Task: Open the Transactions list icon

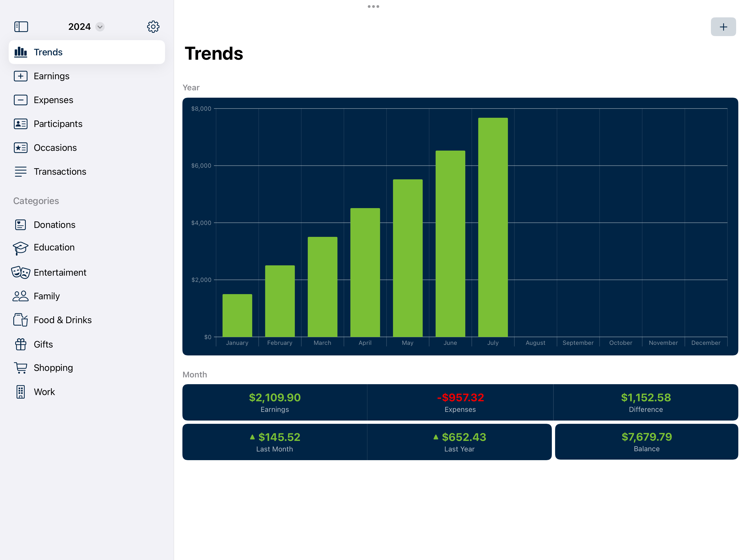Action: (21, 171)
